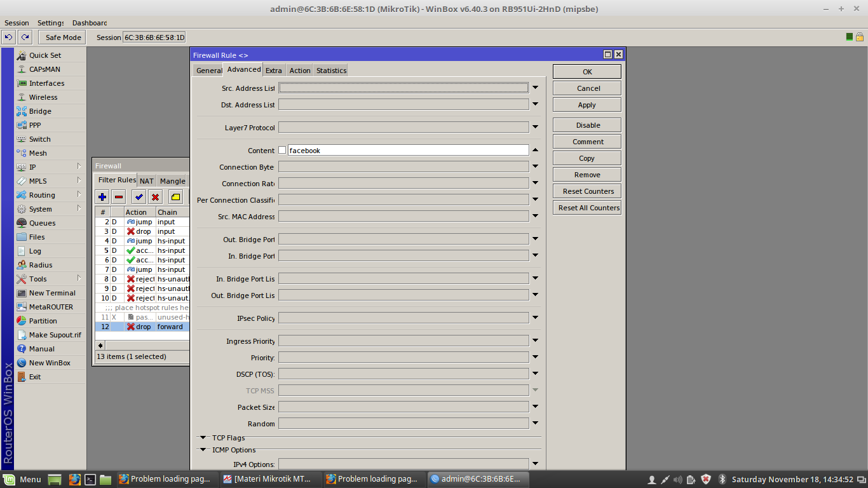868x488 pixels.
Task: Expand the Dst. Address List field
Action: [535, 104]
